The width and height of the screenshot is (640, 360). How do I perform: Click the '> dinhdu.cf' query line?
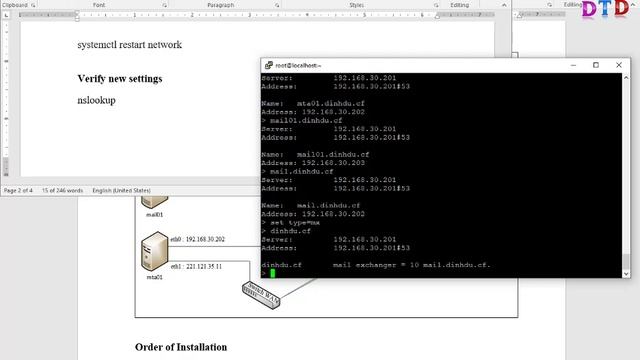[286, 231]
